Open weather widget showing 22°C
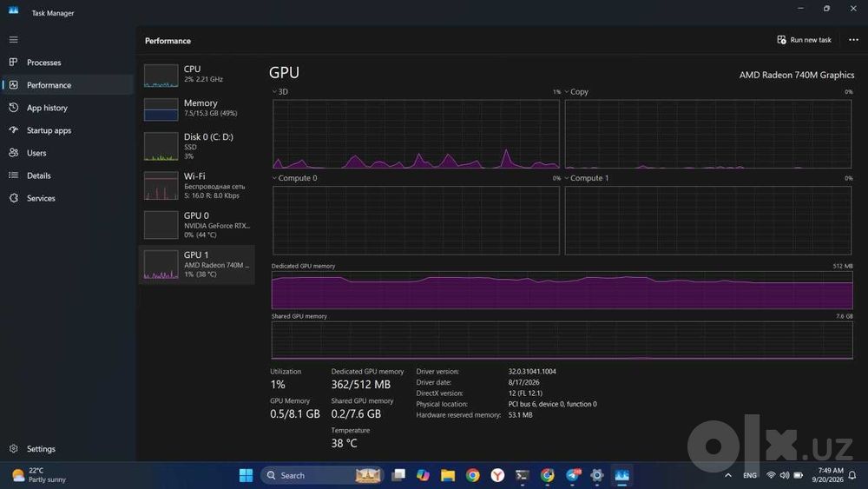The width and height of the screenshot is (868, 489). click(x=39, y=475)
